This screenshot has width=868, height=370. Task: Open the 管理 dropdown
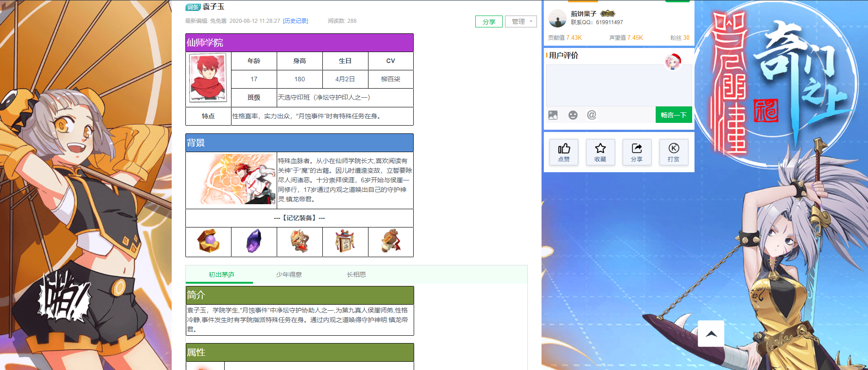click(x=521, y=21)
